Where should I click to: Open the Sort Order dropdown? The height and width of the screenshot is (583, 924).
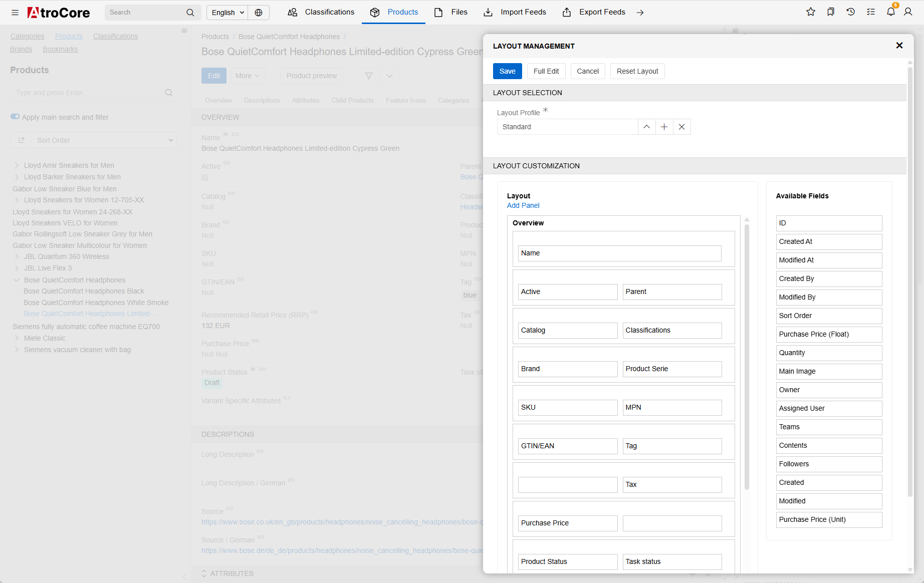[104, 140]
